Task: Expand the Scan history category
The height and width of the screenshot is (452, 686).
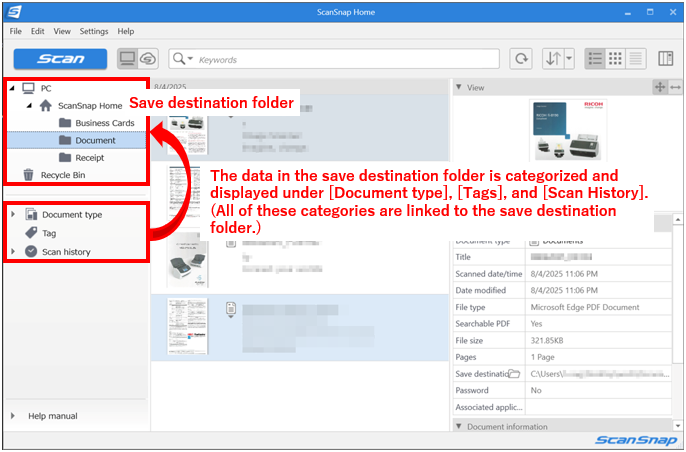Action: (12, 252)
